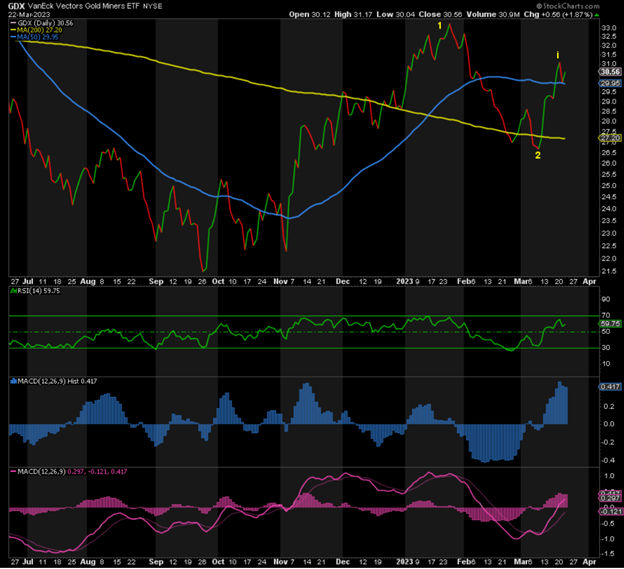
Task: Click the -1.5 MACD axis label
Action: [x=608, y=553]
